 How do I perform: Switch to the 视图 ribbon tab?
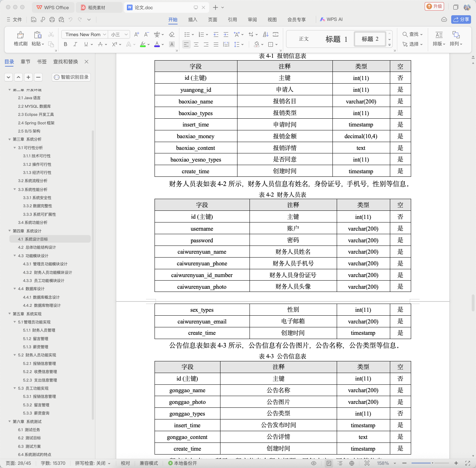(272, 19)
